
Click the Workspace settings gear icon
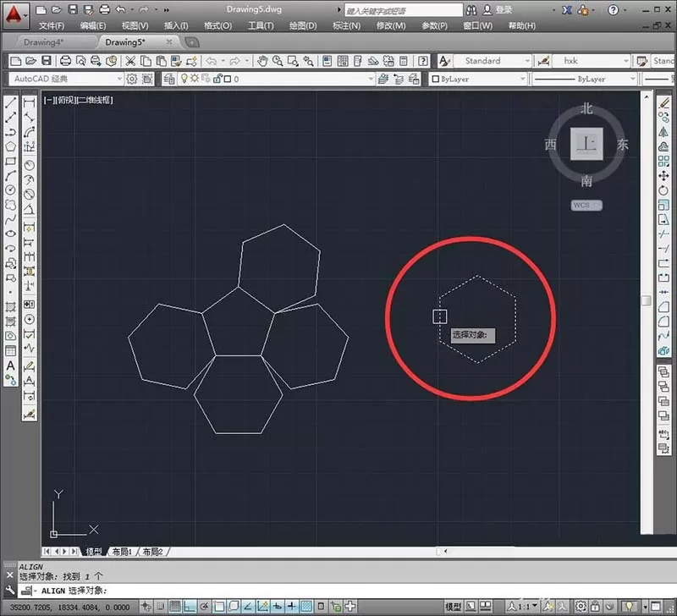(132, 79)
